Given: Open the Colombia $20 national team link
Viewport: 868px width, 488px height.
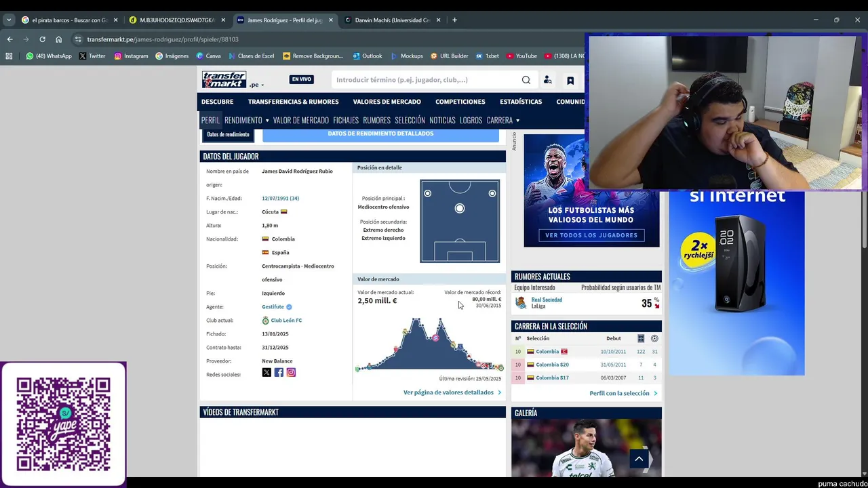Looking at the screenshot, I should (x=552, y=365).
